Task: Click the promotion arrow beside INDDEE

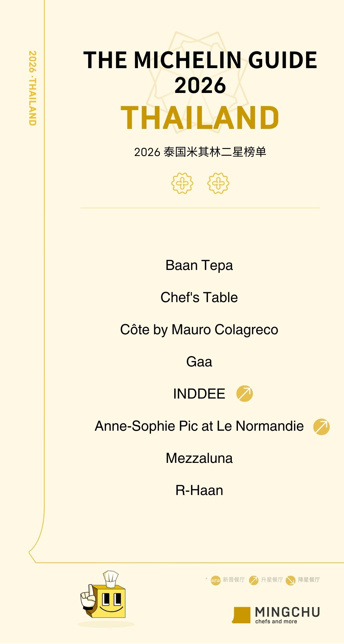Action: click(244, 393)
